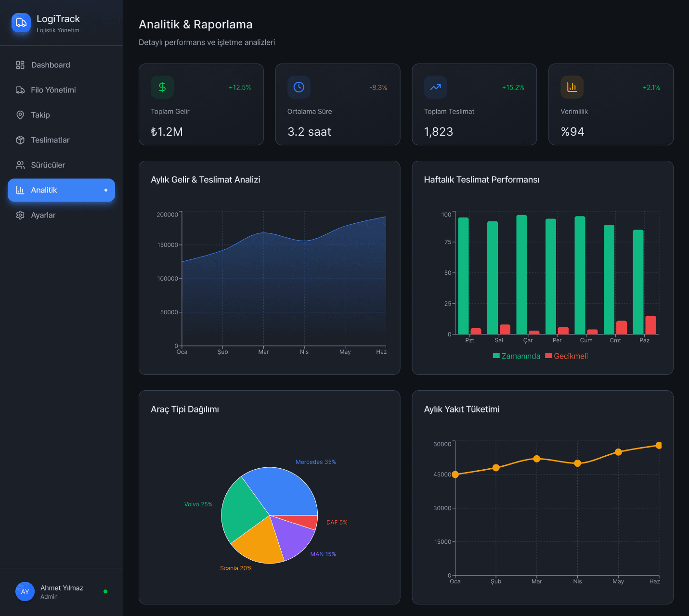Click the Nis data point on fuel chart
This screenshot has width=689, height=616.
pos(578,463)
